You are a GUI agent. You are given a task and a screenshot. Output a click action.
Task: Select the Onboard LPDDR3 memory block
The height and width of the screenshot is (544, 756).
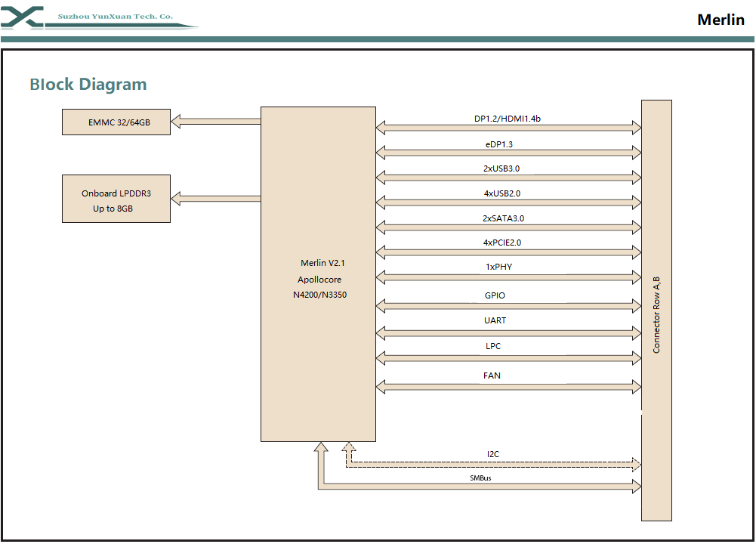click(116, 199)
